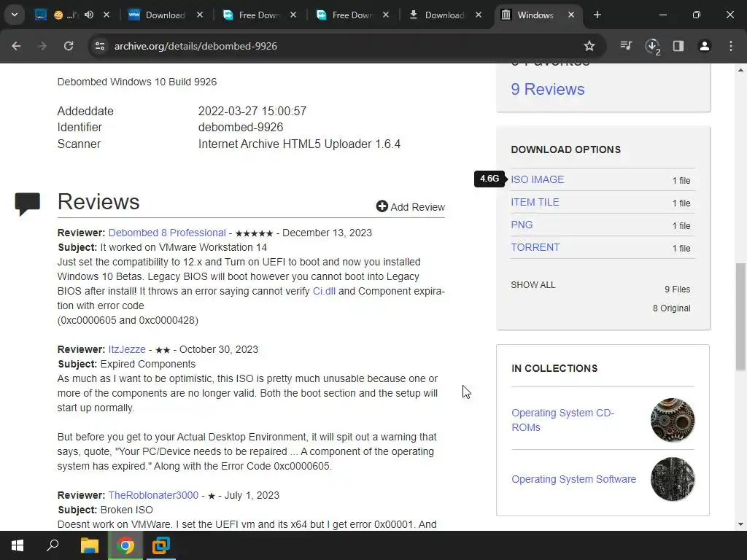Download the TORRENT file
The width and height of the screenshot is (747, 560).
(535, 247)
